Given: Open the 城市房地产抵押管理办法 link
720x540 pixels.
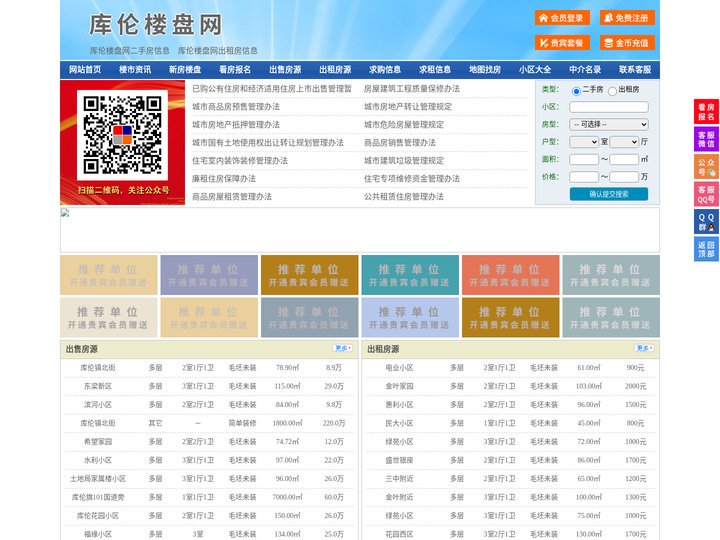Looking at the screenshot, I should coord(236,124).
